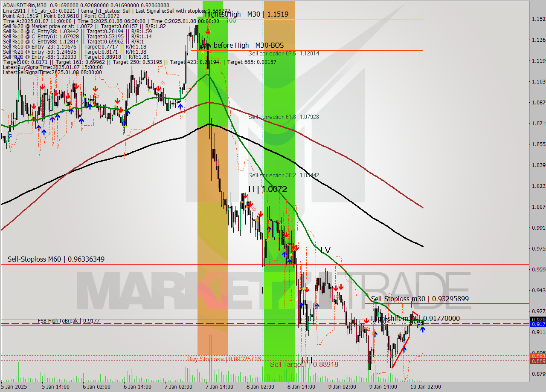
Task: Click High-shift m30 | 0.91770000 label
Action: pyautogui.click(x=415, y=318)
